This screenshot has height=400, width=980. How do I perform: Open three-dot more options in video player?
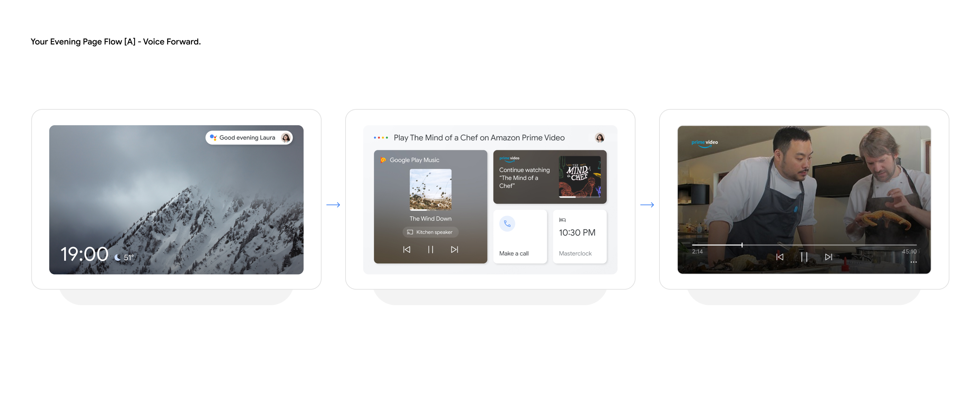click(x=913, y=262)
